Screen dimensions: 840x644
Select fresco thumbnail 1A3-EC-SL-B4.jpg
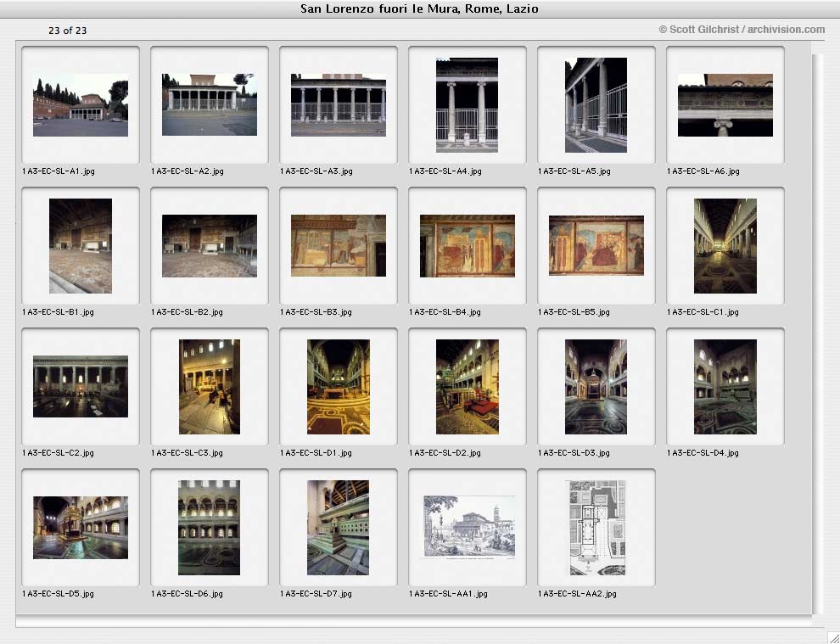[x=468, y=246]
